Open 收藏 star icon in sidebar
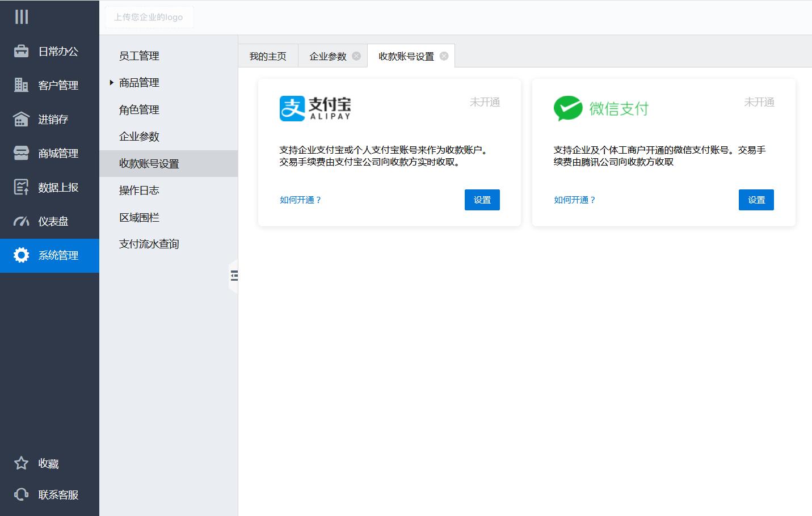The height and width of the screenshot is (516, 812). [x=22, y=463]
